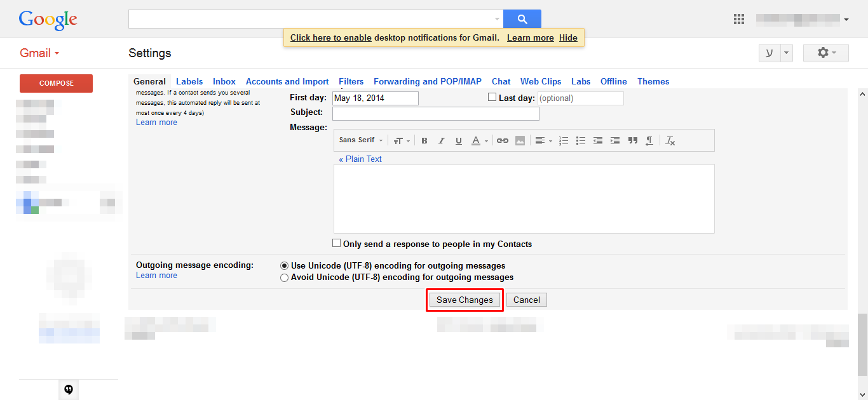Switch to the Filters tab
The image size is (868, 400).
pos(351,81)
